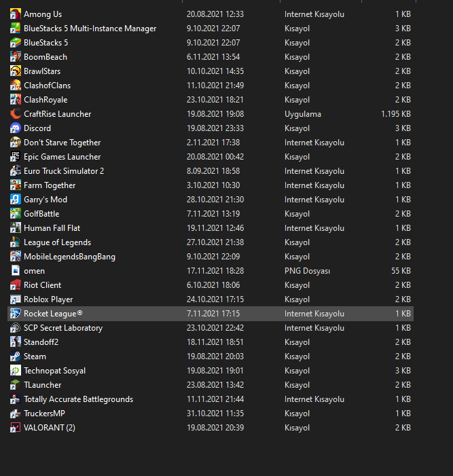The height and width of the screenshot is (476, 453).
Task: Click the SCP Secret Laboratory icon
Action: point(16,328)
